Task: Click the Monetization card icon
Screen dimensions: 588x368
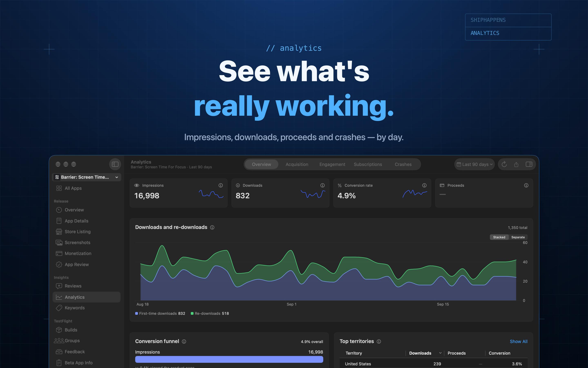Action: tap(59, 253)
